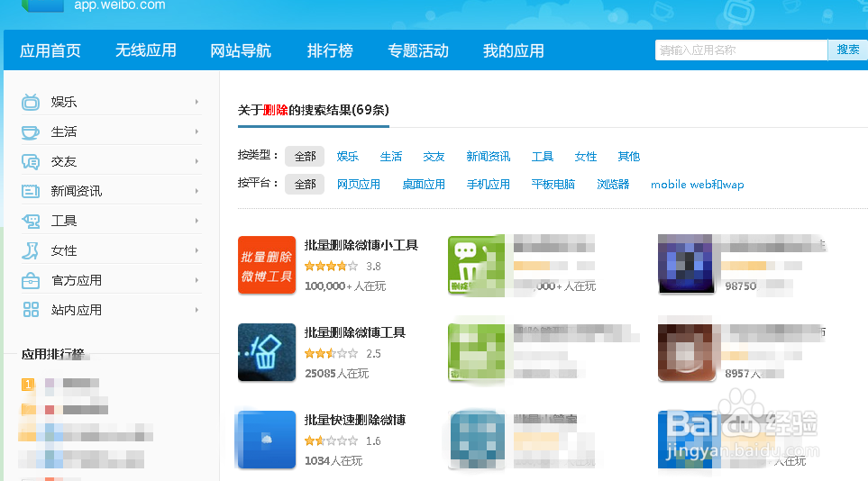
Task: Filter by platform 网页应用
Action: click(x=359, y=185)
